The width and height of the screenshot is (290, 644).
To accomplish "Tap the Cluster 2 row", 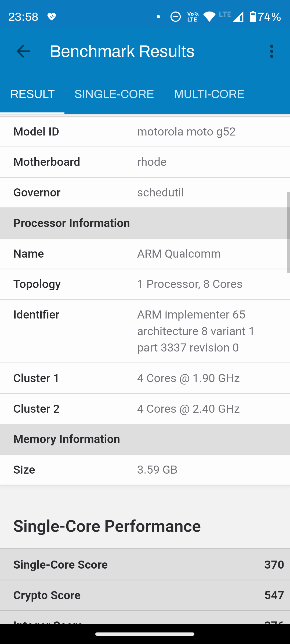I will tap(145, 409).
